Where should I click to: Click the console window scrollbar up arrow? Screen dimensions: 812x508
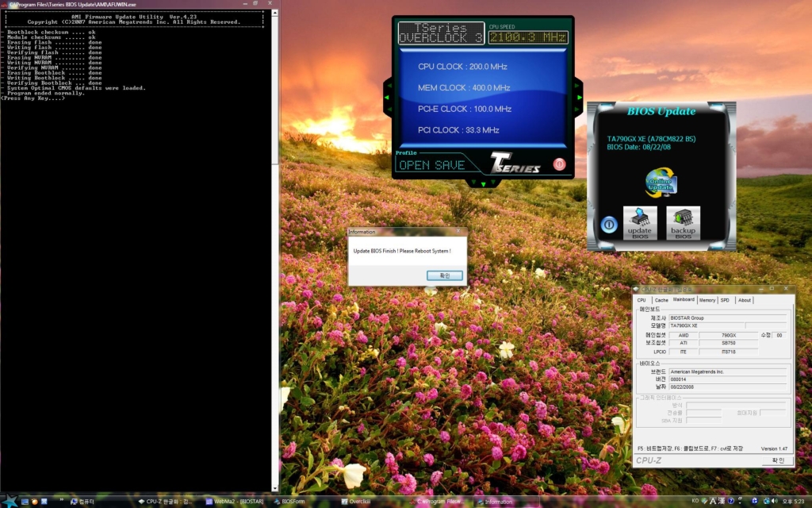click(x=275, y=13)
